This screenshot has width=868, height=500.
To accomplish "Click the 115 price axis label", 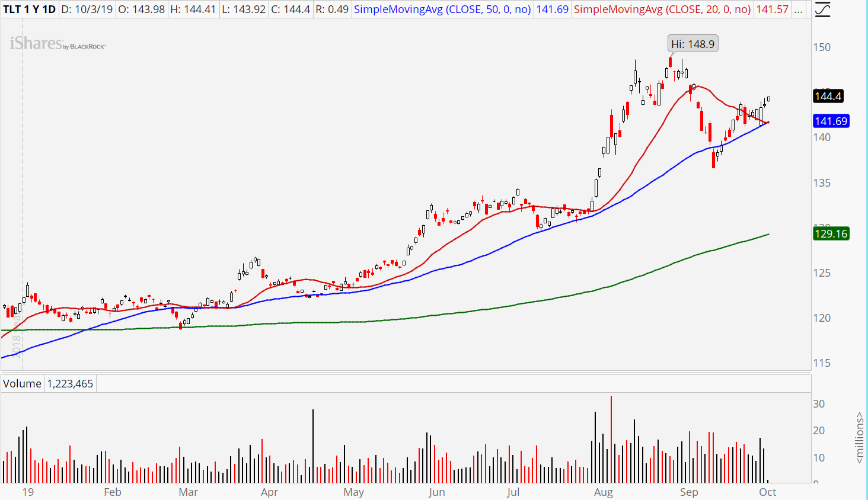I will [822, 363].
